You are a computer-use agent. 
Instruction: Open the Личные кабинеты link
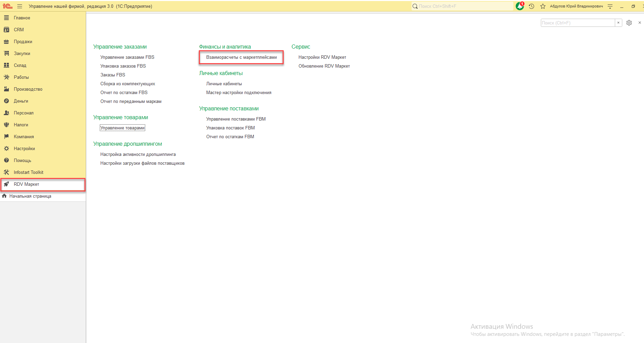coord(224,84)
